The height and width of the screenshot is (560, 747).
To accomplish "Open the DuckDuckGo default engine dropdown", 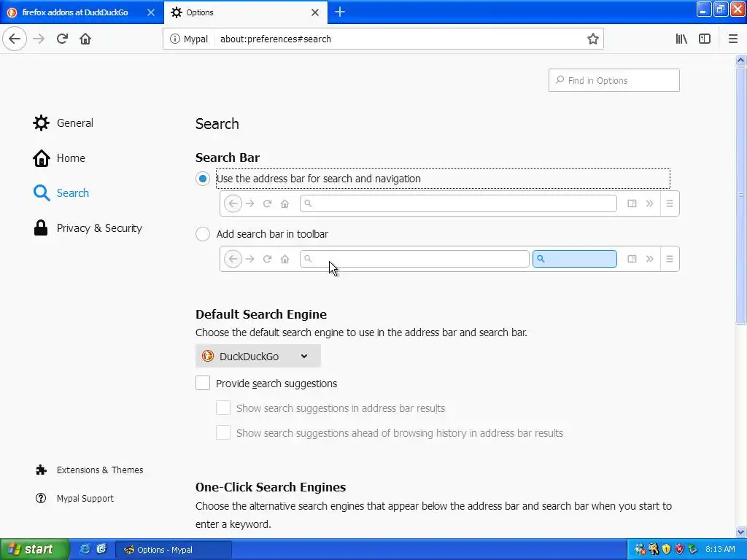I will (x=258, y=356).
